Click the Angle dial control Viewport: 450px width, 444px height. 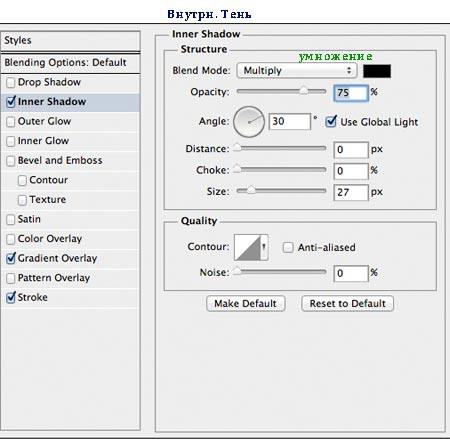point(249,122)
